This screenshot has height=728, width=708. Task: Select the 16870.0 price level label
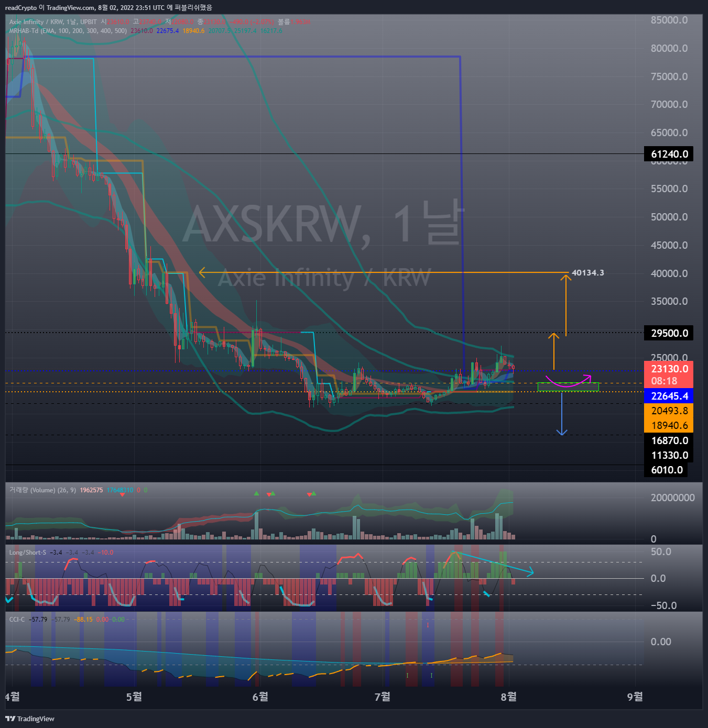(x=669, y=440)
